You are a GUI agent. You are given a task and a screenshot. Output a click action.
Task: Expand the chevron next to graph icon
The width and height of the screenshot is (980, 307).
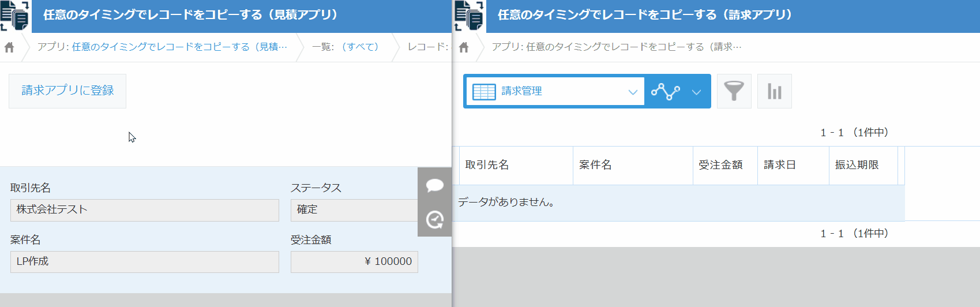pos(697,92)
